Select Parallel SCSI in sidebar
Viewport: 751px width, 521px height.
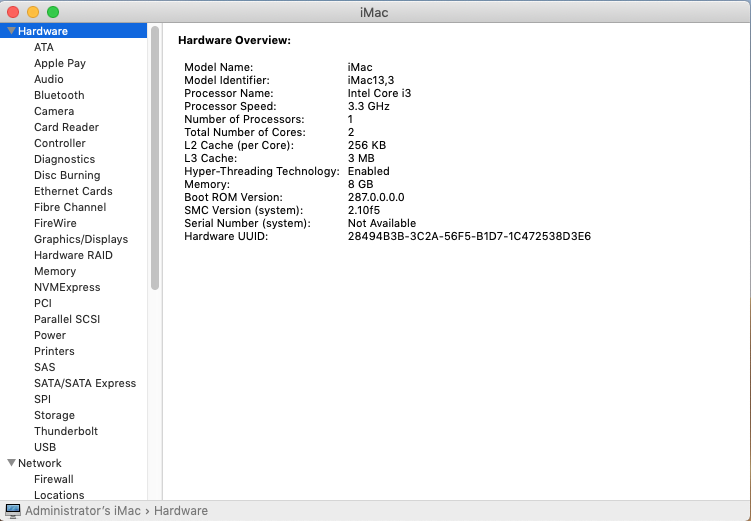coord(67,319)
